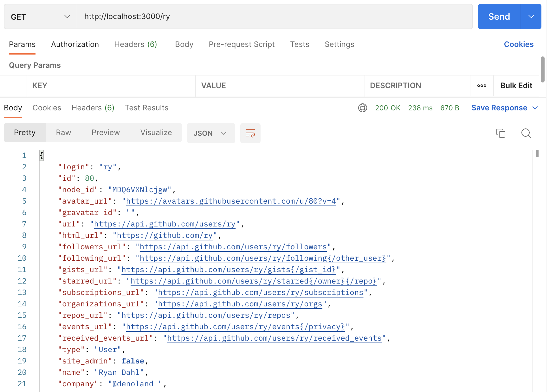The image size is (556, 392).
Task: Open the Test Results tab
Action: point(146,108)
